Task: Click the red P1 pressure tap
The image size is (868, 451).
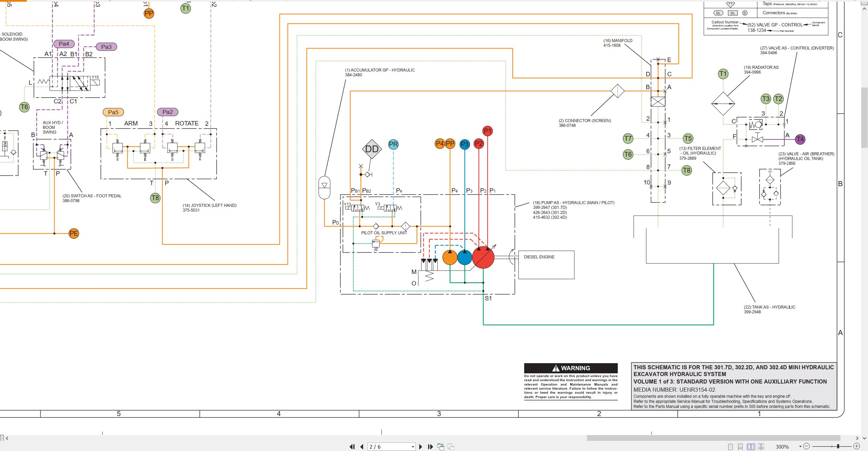Action: coord(488,131)
